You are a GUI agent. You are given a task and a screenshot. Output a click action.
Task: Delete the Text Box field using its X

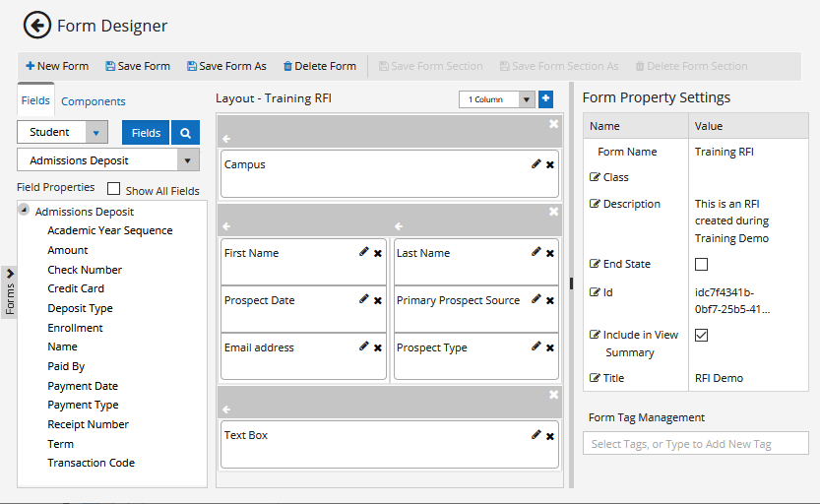(549, 436)
